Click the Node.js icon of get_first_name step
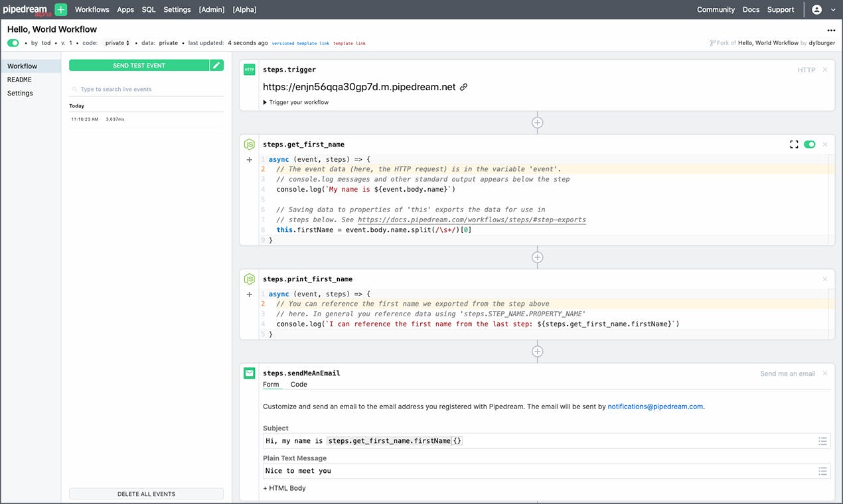 click(250, 144)
